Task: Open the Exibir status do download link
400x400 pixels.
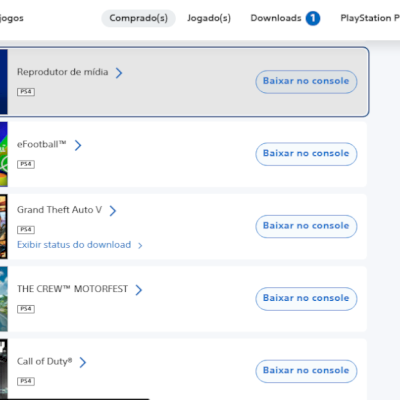Action: tap(74, 245)
